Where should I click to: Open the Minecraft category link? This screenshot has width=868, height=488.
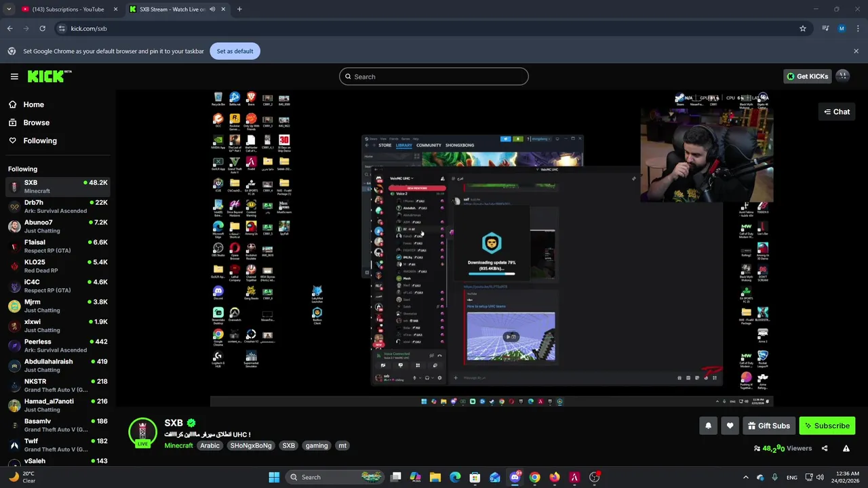(x=178, y=445)
